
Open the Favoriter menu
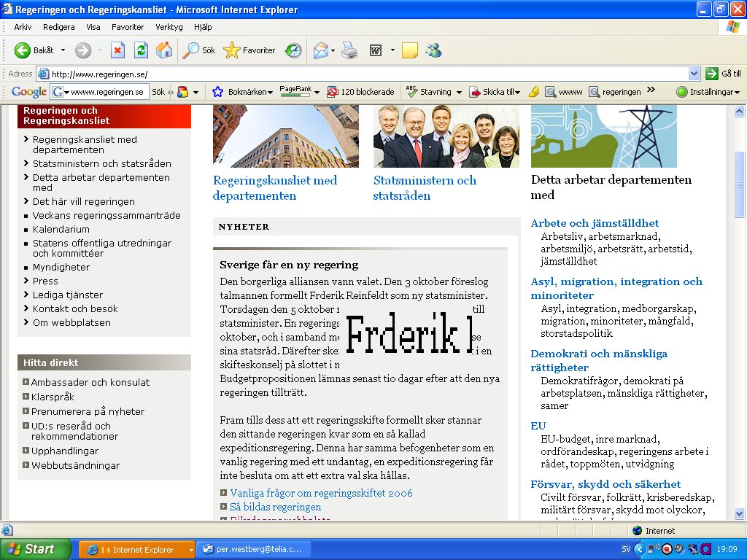coord(128,27)
